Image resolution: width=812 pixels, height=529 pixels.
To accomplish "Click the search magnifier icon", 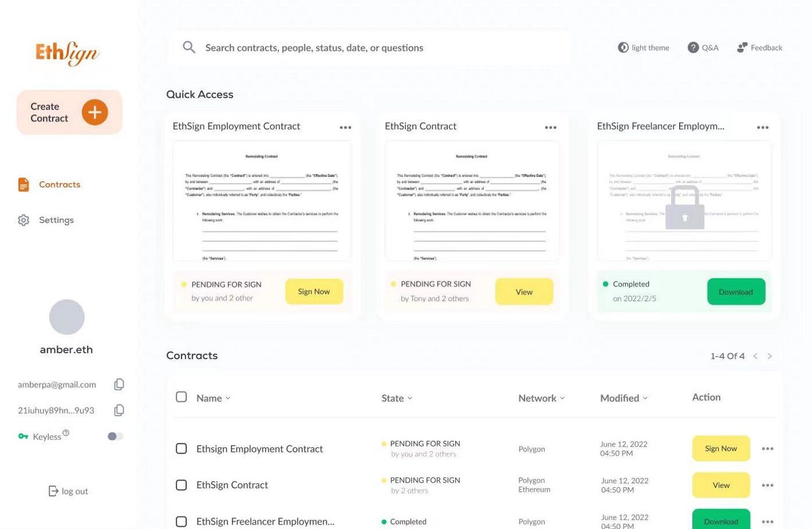I will coord(188,47).
